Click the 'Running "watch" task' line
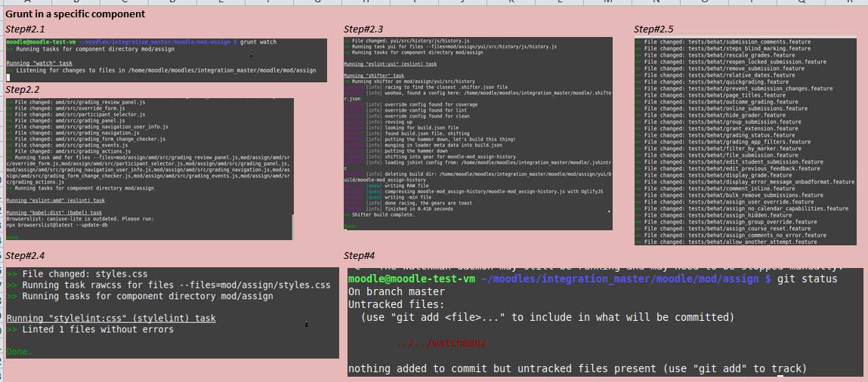868x382 pixels. point(39,63)
